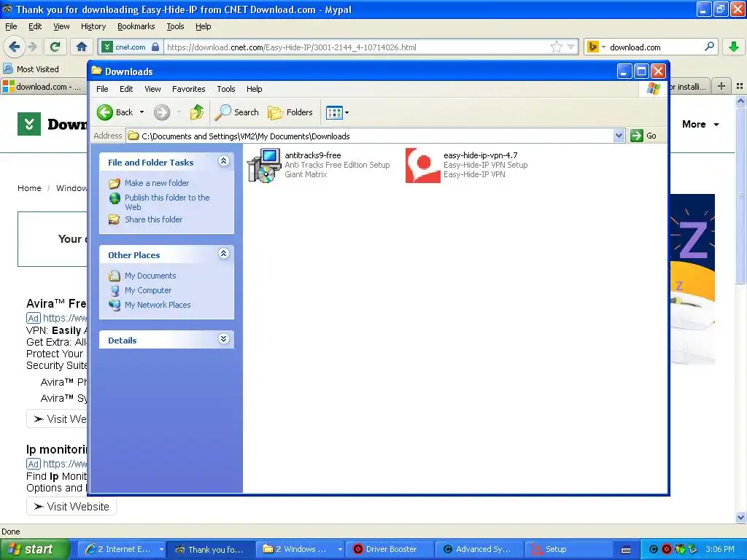The height and width of the screenshot is (560, 747).
Task: Open History menu in Mypal browser
Action: tap(93, 26)
